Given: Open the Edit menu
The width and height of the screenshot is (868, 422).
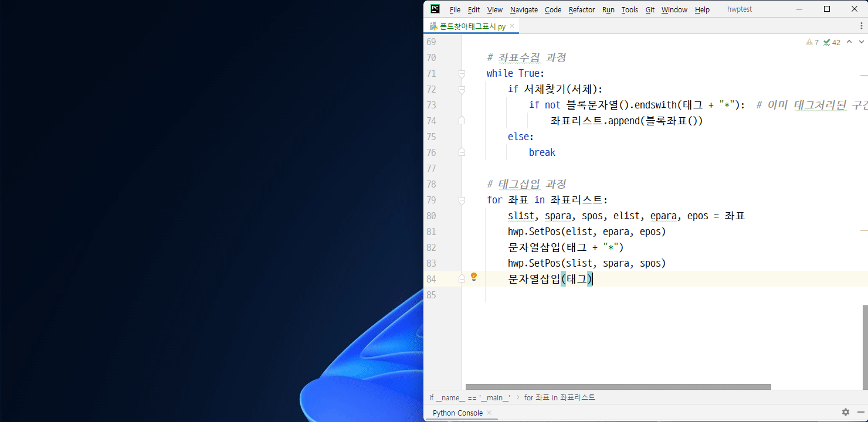Looking at the screenshot, I should (x=474, y=9).
